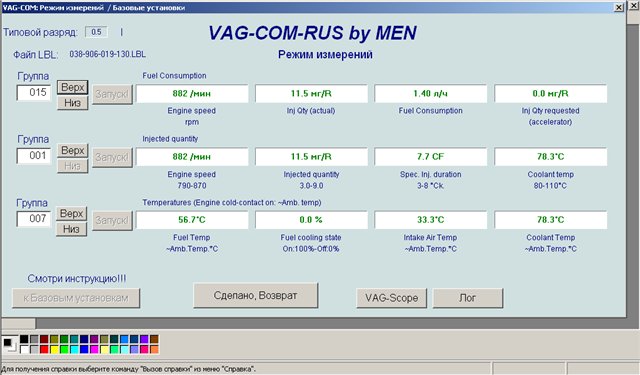Click the Temperatures group description label

[x=232, y=202]
